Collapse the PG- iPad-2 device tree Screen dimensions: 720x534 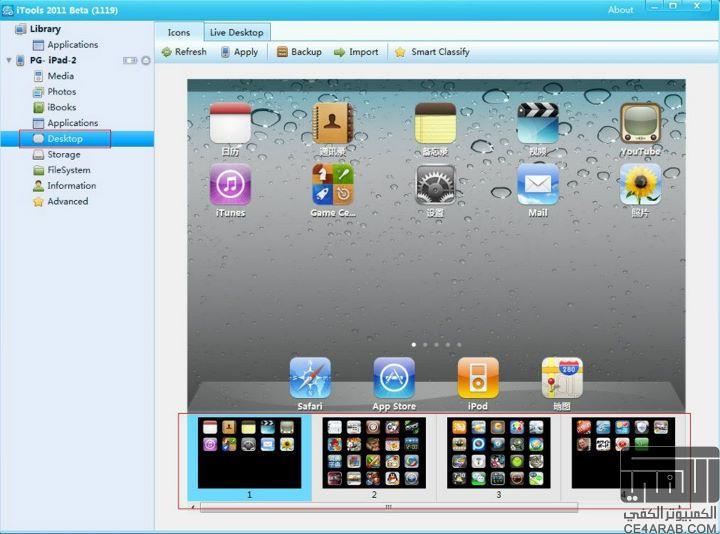[x=9, y=60]
